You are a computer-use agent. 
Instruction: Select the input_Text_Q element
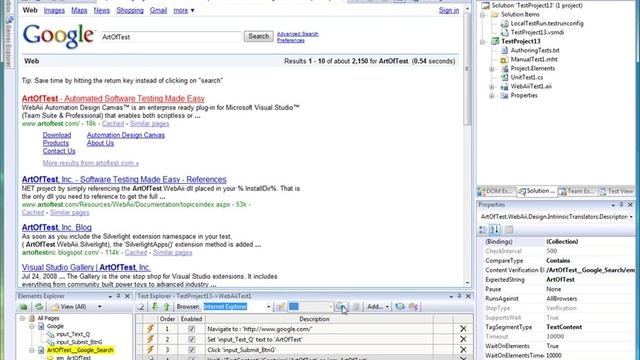(x=73, y=334)
